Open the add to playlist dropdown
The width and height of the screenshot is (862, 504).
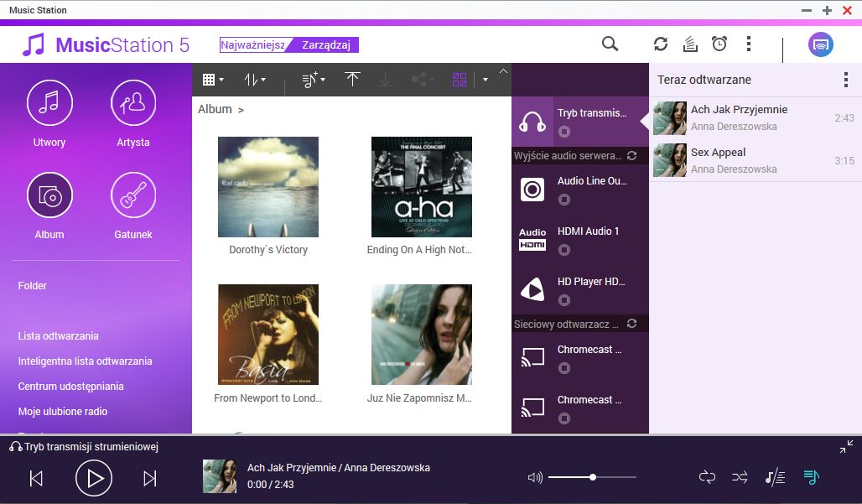(x=314, y=80)
